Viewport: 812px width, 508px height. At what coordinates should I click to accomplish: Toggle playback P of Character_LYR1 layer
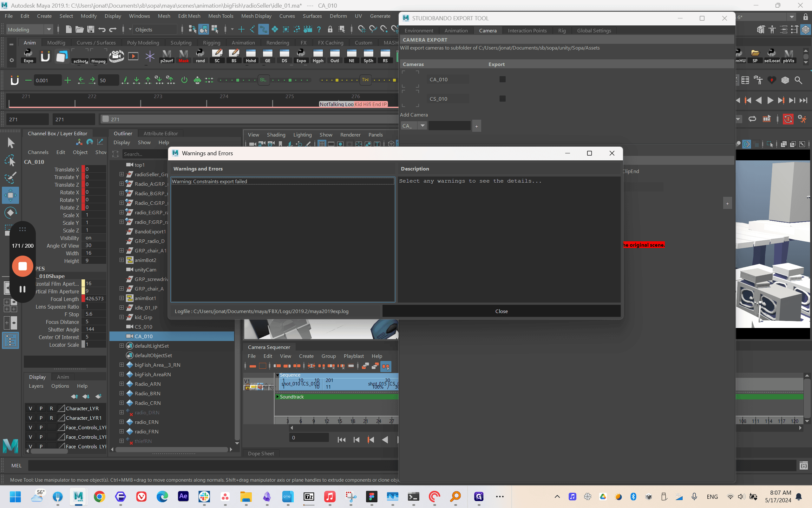pos(41,418)
